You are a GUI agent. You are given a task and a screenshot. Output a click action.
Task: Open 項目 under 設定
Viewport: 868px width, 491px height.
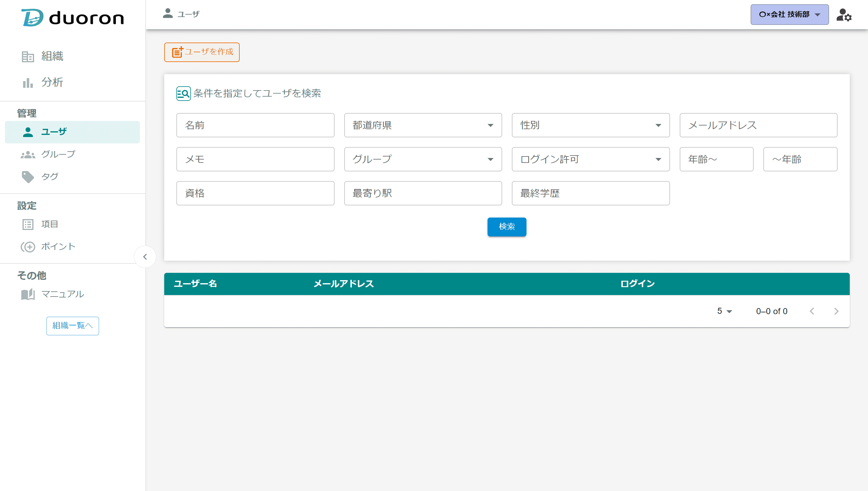pyautogui.click(x=73, y=224)
